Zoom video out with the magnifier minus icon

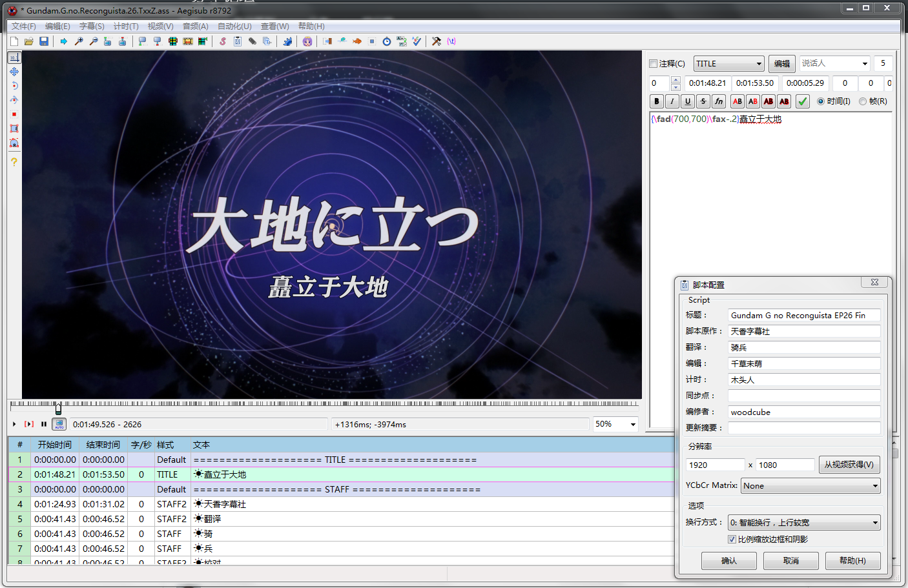94,41
